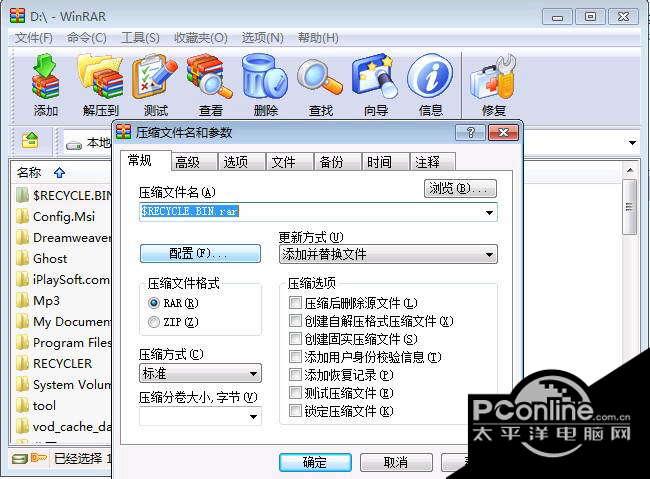
Task: Click the folder icon next to Config.Msi
Action: (x=22, y=216)
